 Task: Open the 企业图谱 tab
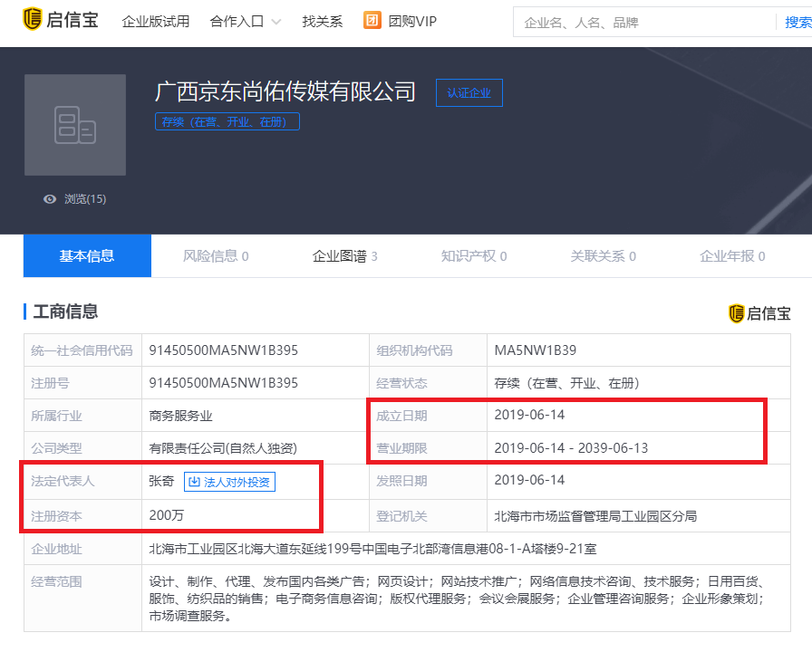[x=344, y=256]
